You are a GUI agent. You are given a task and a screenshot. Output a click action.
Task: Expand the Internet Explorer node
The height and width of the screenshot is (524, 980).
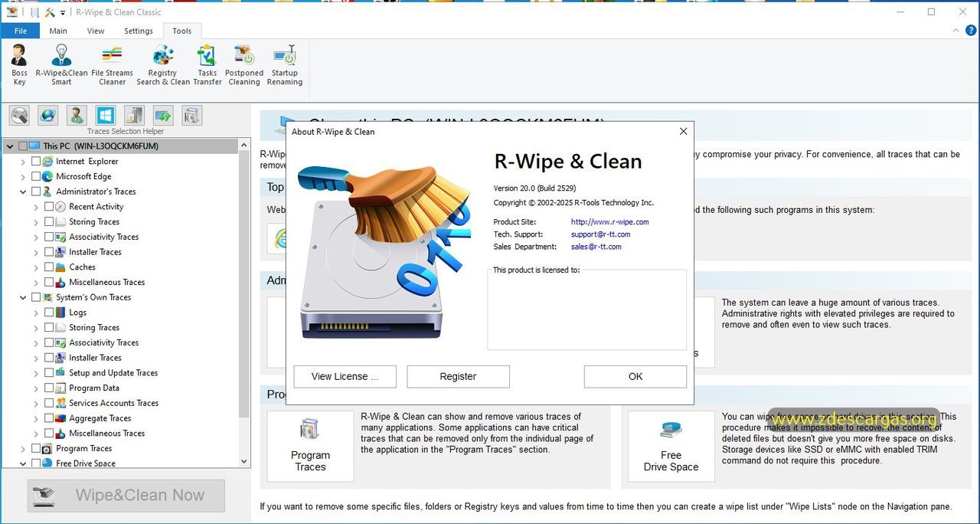23,162
